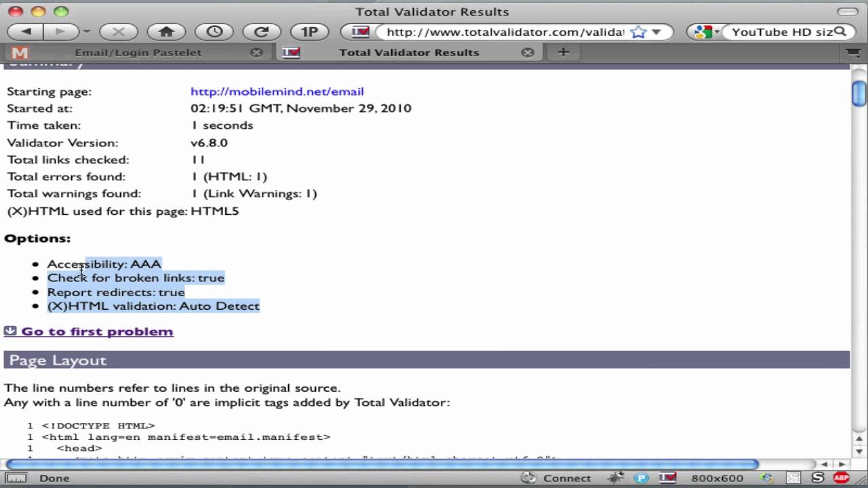Click the Connect status bar item
Viewport: 868px width, 488px height.
(x=567, y=478)
